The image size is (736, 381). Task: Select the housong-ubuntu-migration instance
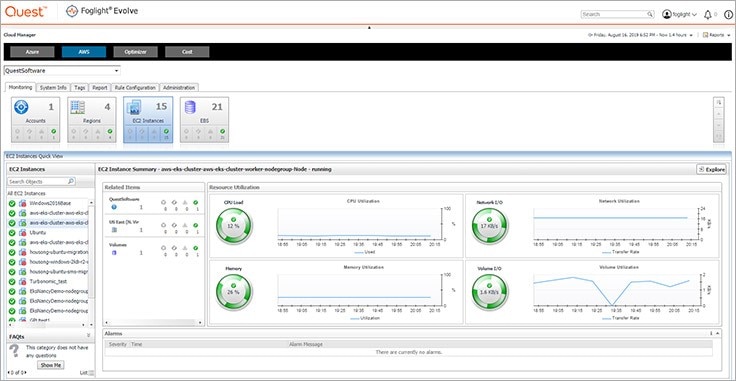(59, 252)
